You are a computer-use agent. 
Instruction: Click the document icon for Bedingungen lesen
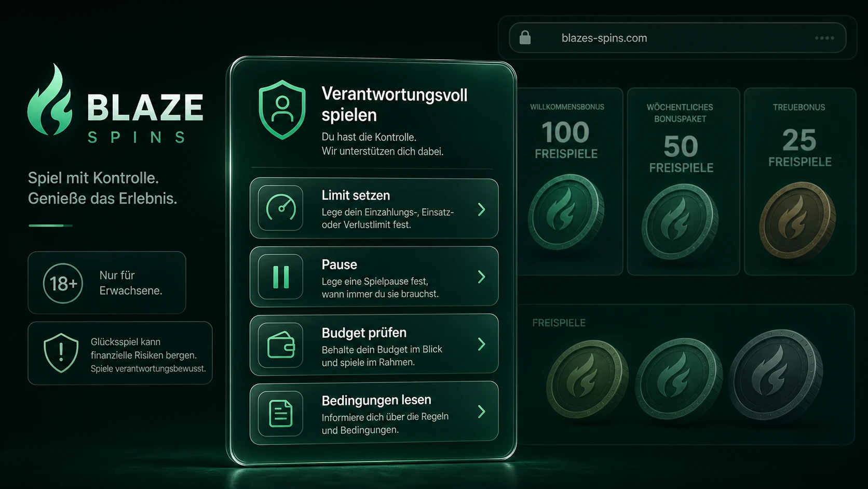coord(281,414)
